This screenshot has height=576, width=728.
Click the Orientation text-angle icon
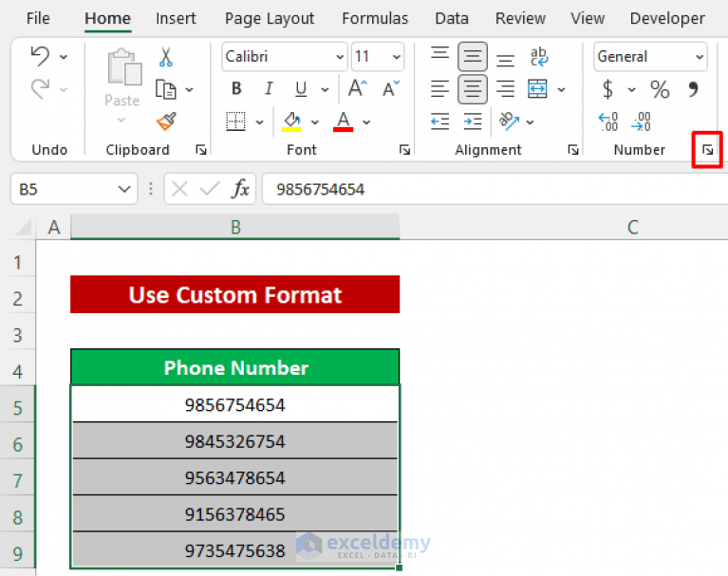tap(509, 121)
